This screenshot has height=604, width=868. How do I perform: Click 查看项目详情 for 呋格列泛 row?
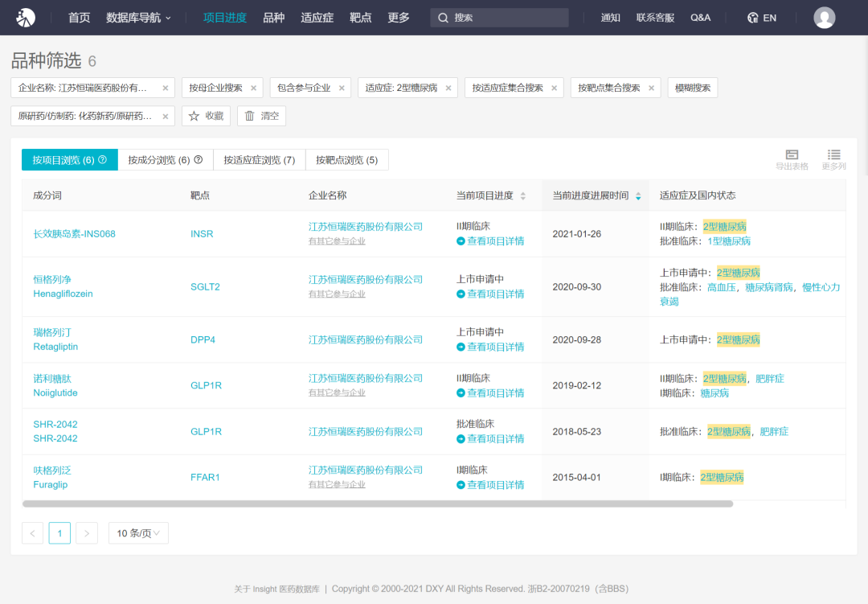tap(490, 485)
